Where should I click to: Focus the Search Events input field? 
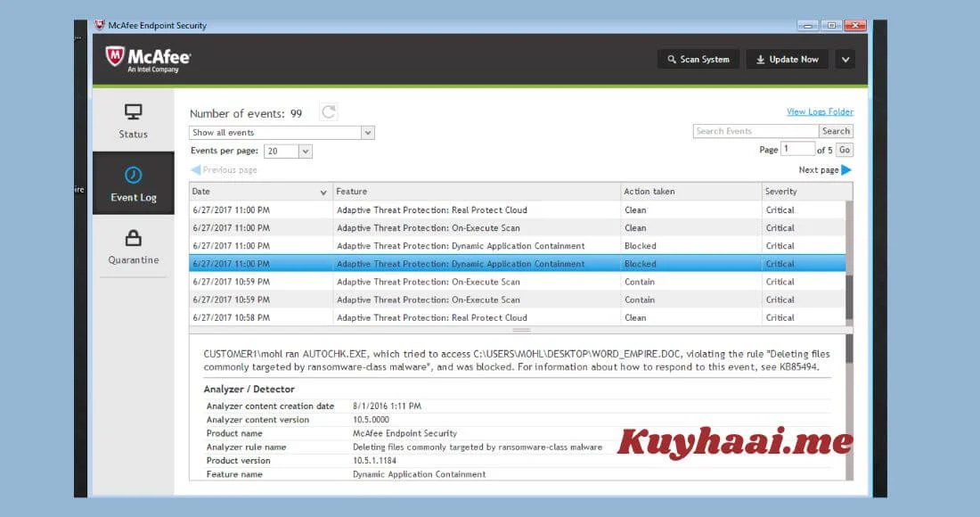755,131
